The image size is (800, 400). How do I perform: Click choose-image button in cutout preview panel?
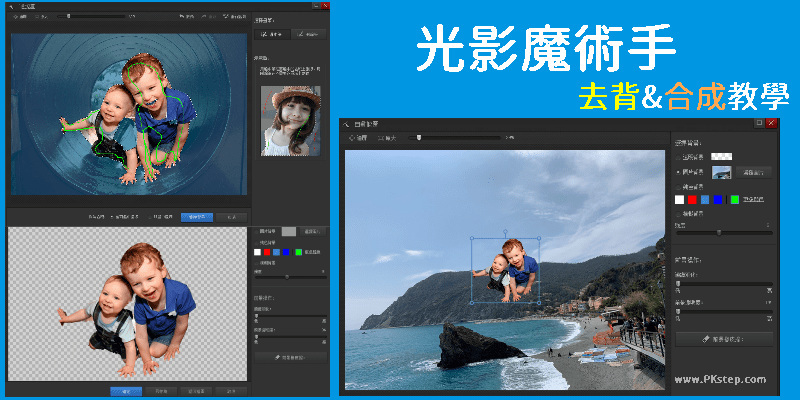[x=312, y=231]
